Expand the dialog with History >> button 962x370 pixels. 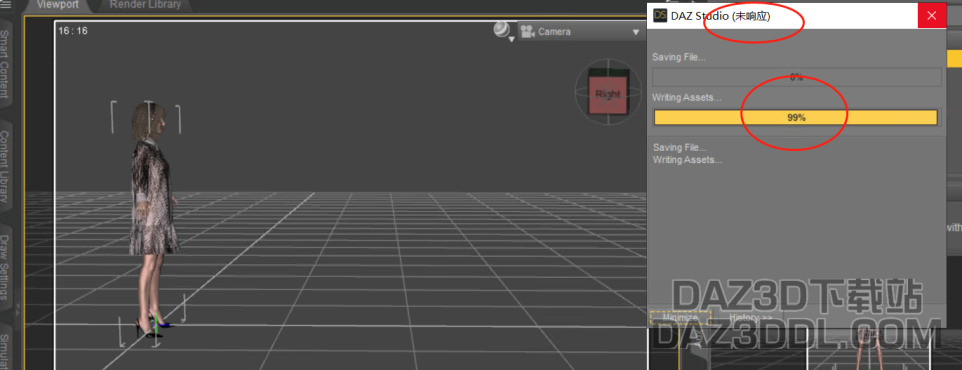pyautogui.click(x=750, y=318)
